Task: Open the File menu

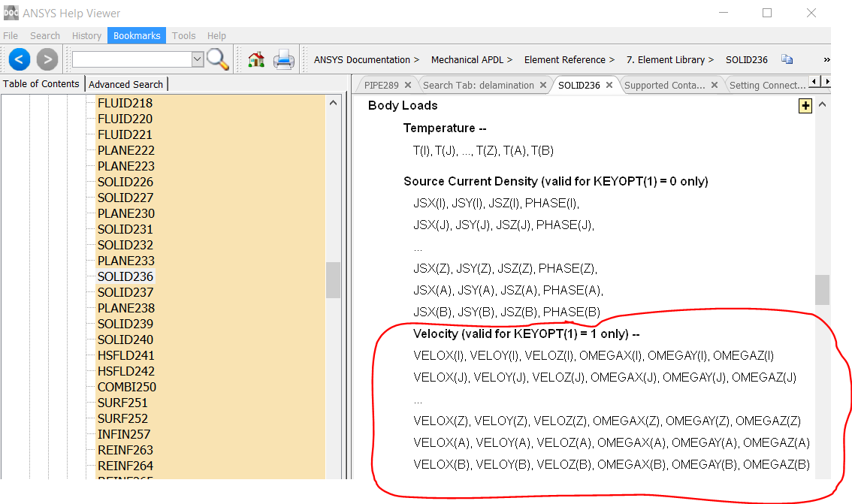Action: (11, 36)
